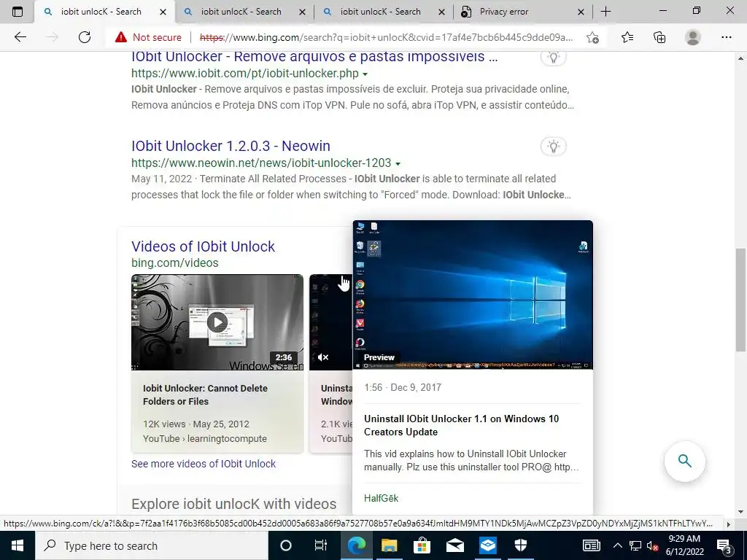Open the bing.com/videos link
747x560 pixels.
[x=175, y=262]
